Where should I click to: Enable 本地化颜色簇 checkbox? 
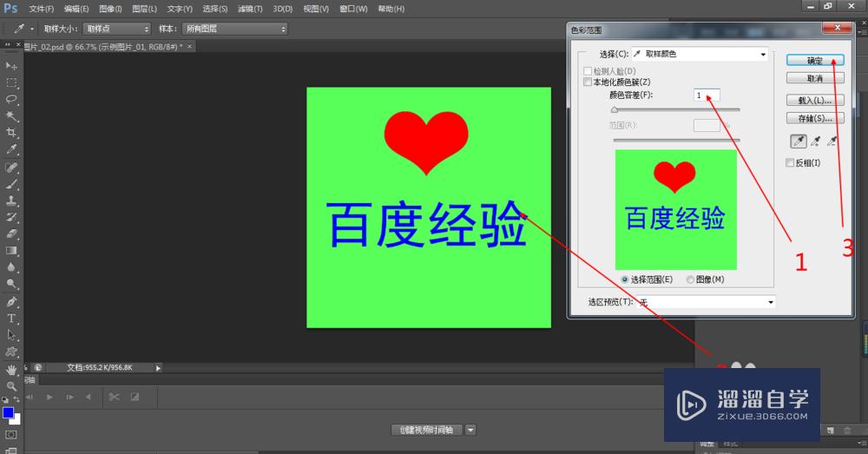[x=588, y=82]
